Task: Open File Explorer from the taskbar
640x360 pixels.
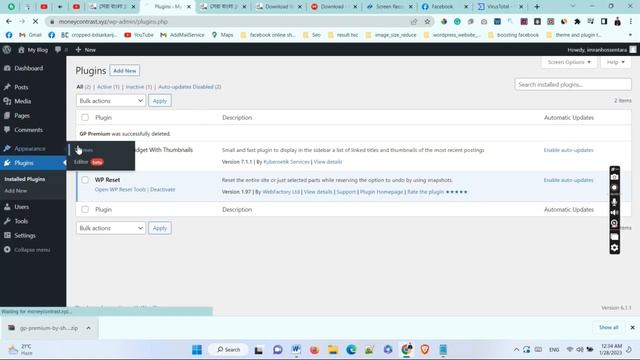Action: pyautogui.click(x=333, y=350)
